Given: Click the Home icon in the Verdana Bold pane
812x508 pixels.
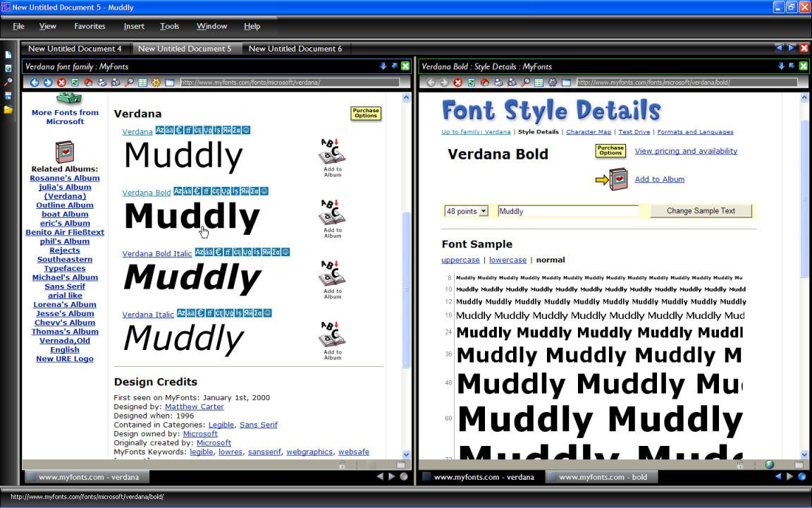Looking at the screenshot, I should (485, 83).
